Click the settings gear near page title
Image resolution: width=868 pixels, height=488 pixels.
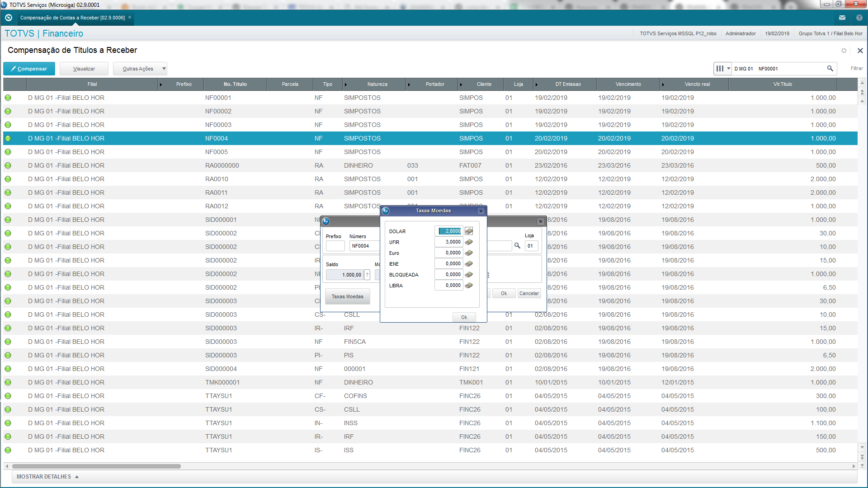coord(844,51)
